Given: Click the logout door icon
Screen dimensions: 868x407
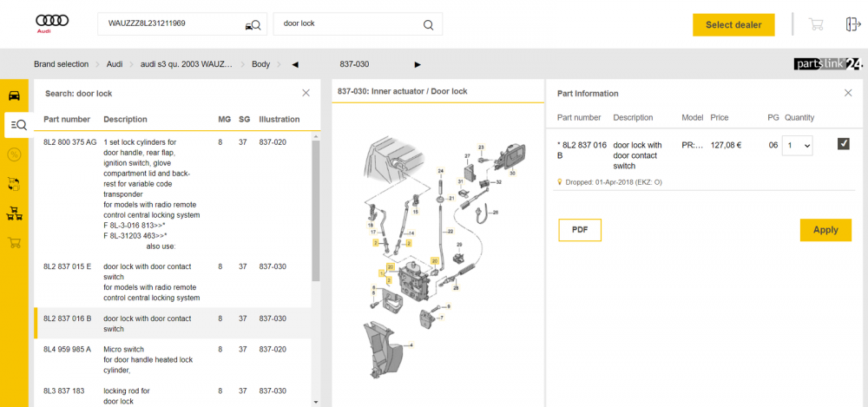Looking at the screenshot, I should (853, 24).
